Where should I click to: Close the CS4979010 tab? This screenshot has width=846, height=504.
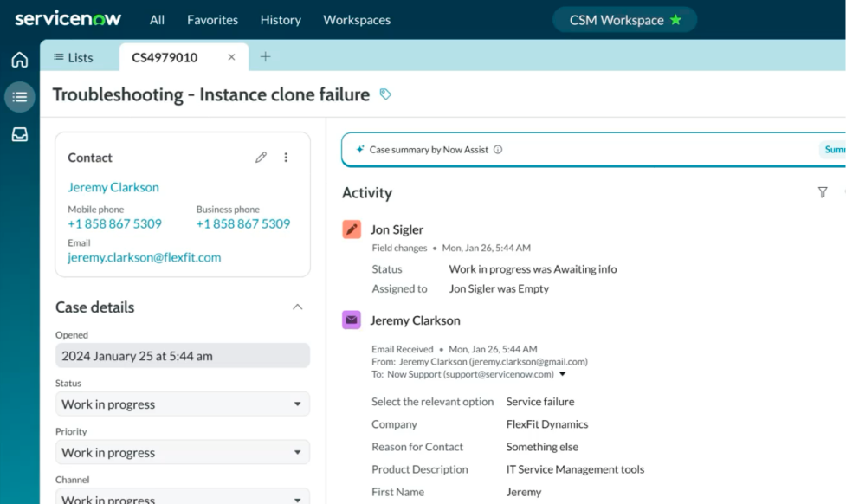(231, 57)
